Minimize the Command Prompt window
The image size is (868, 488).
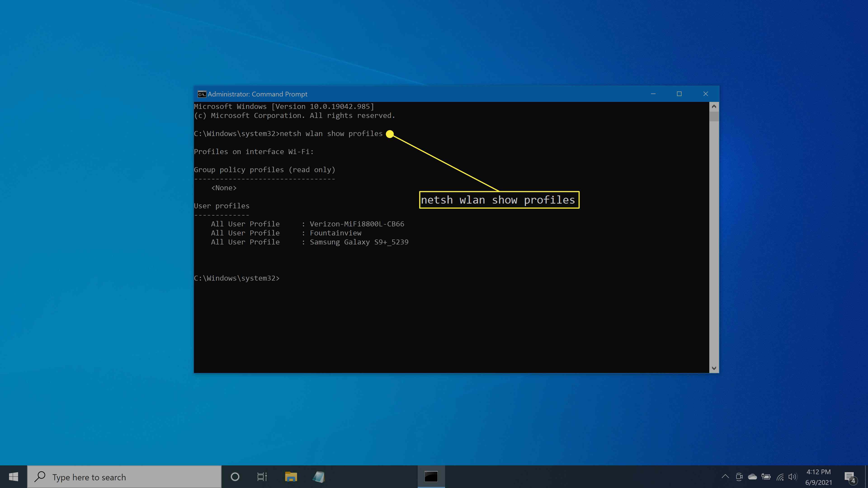coord(653,94)
